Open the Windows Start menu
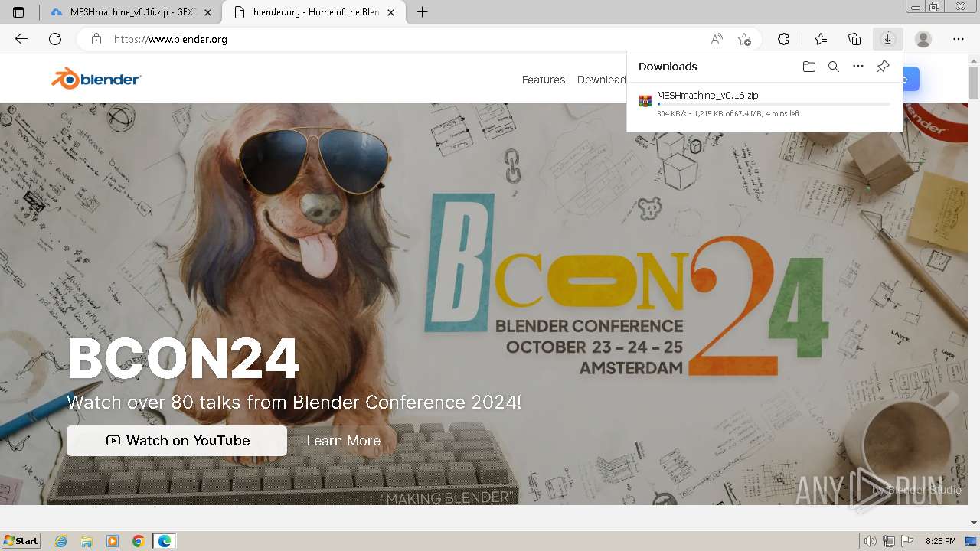Viewport: 980px width, 551px height. click(21, 541)
